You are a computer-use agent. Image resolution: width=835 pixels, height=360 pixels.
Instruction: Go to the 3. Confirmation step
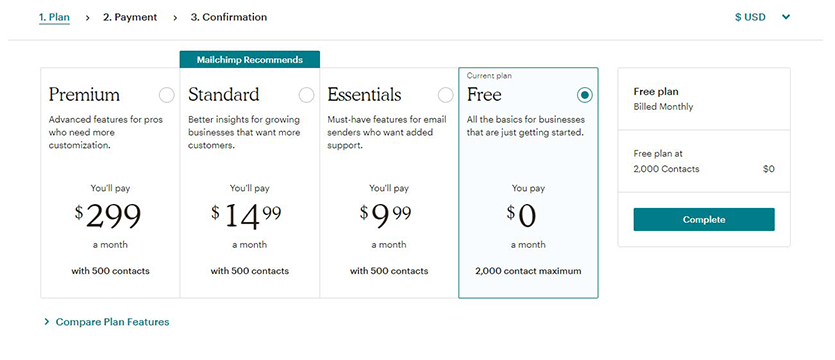pyautogui.click(x=229, y=17)
